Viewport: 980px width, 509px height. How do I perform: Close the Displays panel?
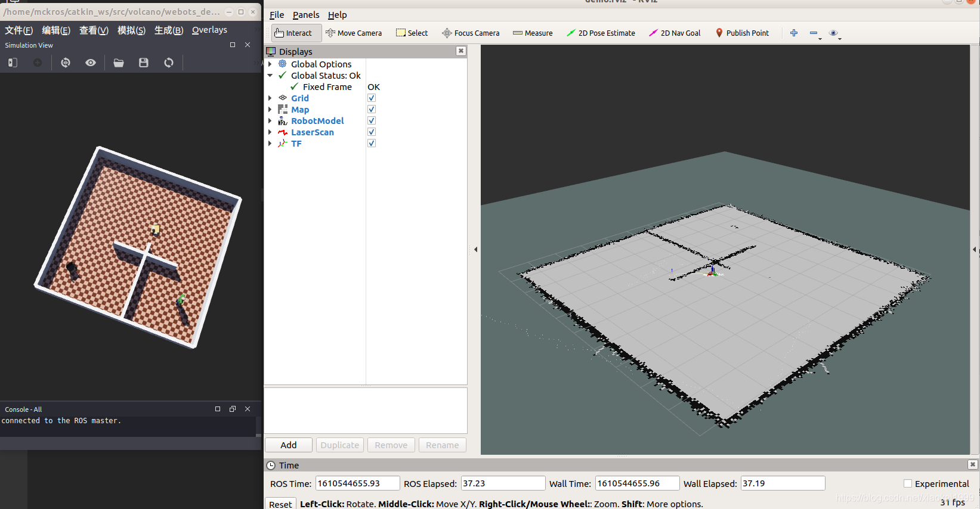[461, 51]
